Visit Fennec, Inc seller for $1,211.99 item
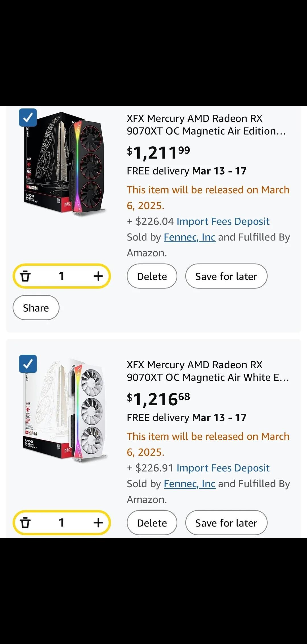 [x=189, y=237]
